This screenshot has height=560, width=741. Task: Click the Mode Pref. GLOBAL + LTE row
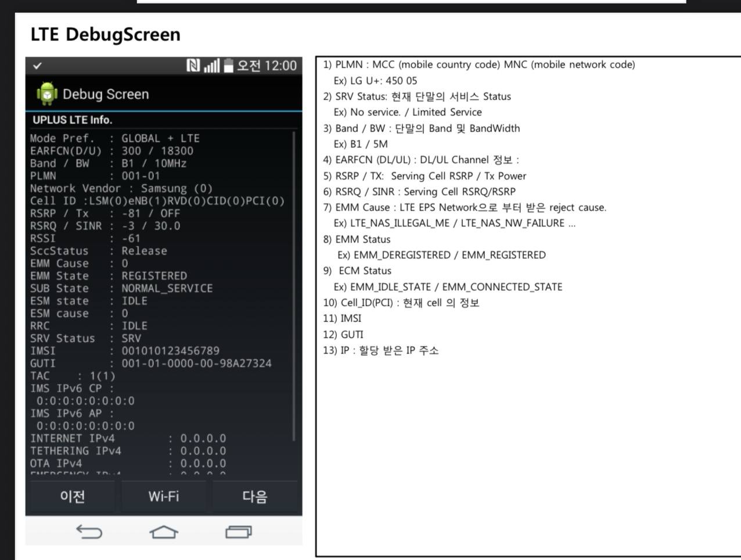tap(115, 138)
